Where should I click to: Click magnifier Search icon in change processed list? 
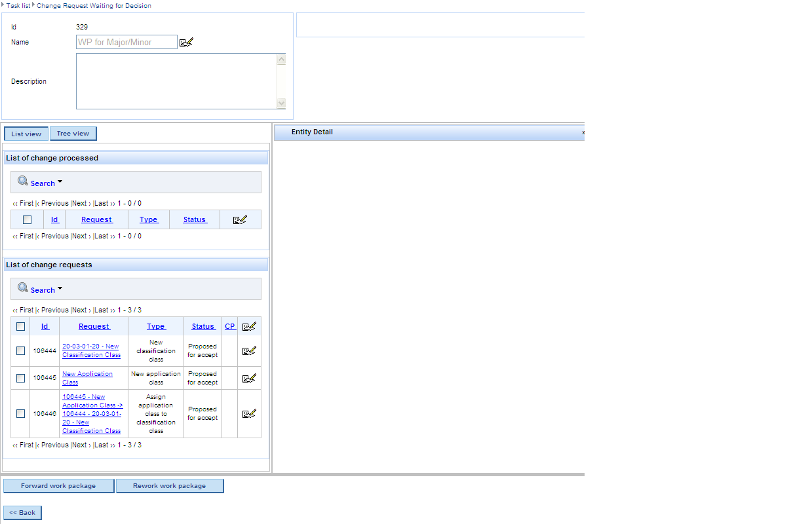[23, 181]
